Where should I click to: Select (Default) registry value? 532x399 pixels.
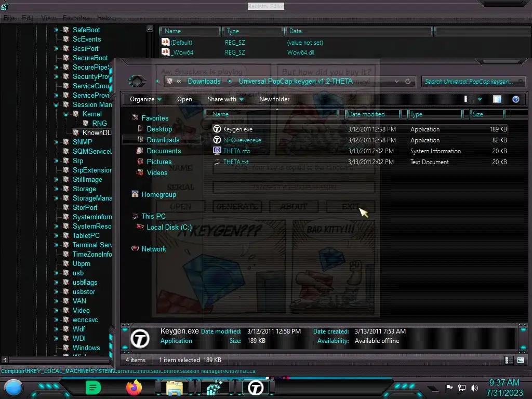tap(181, 43)
